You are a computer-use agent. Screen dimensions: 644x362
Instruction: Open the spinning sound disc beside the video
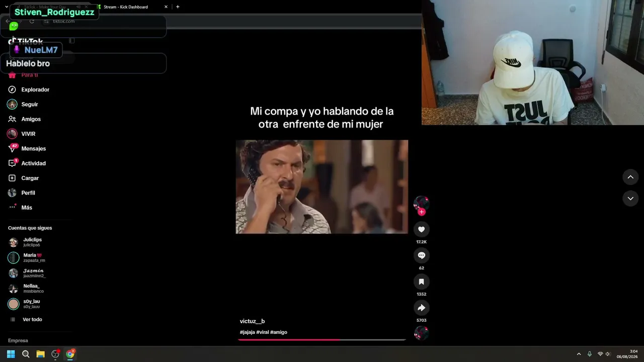point(421,333)
